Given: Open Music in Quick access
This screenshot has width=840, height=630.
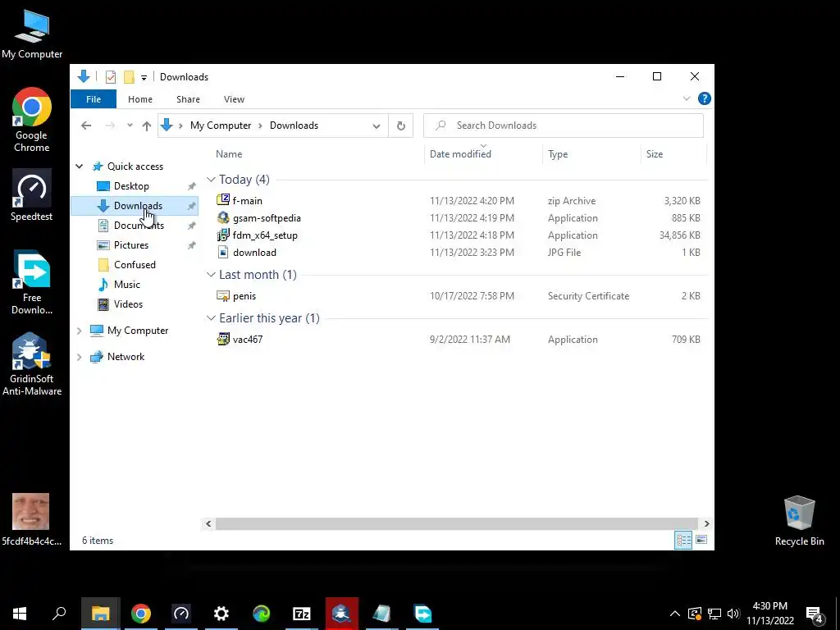Looking at the screenshot, I should coord(127,285).
